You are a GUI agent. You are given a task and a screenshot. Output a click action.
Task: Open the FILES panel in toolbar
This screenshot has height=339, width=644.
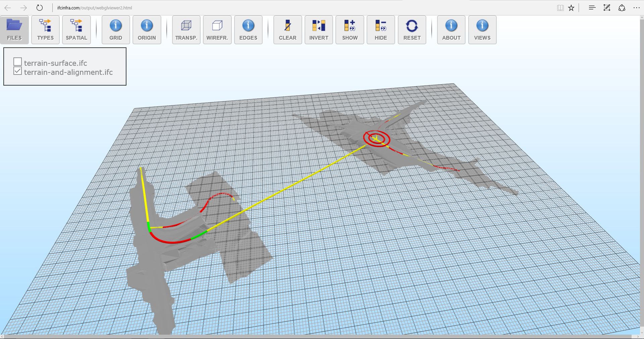tap(14, 30)
